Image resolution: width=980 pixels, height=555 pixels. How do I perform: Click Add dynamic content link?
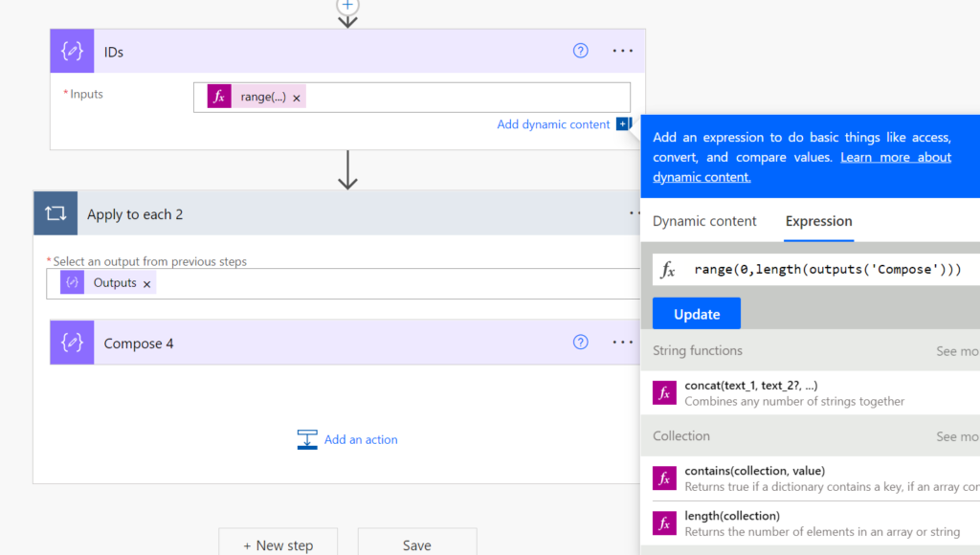(553, 124)
